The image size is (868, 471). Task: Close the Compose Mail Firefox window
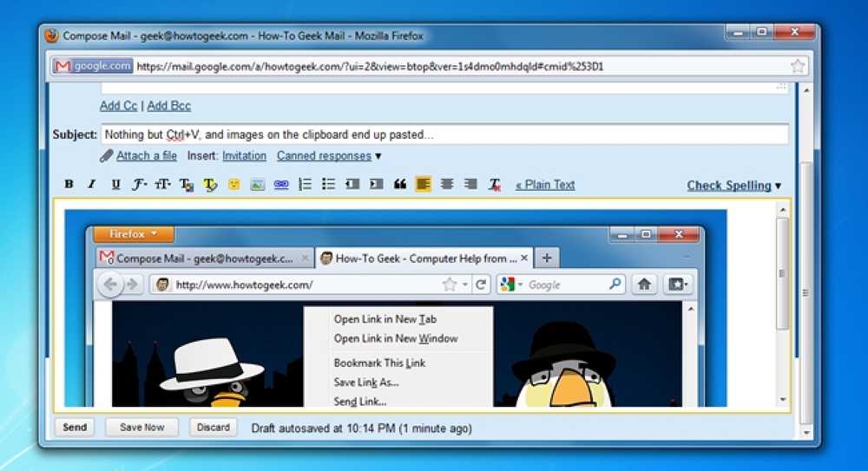pyautogui.click(x=794, y=33)
